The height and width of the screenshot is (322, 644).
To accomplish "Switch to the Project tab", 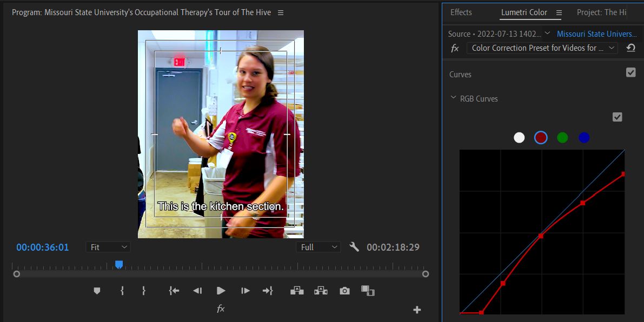I will click(601, 12).
